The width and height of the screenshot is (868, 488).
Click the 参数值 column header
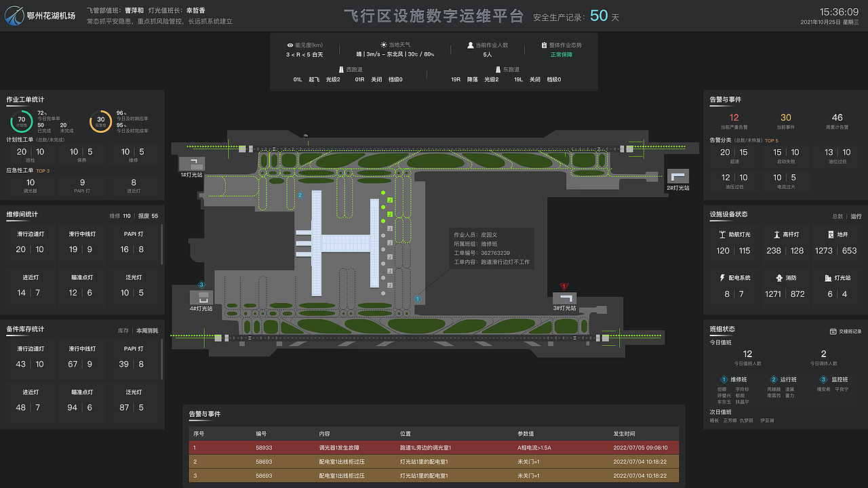pos(526,434)
